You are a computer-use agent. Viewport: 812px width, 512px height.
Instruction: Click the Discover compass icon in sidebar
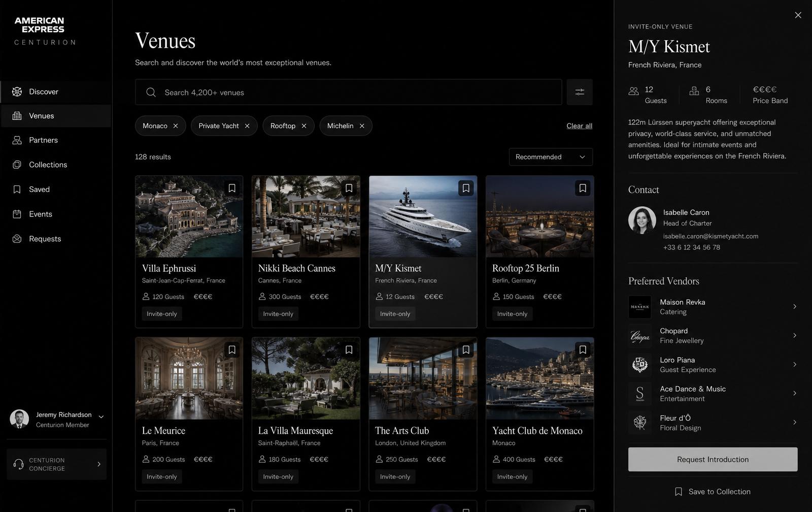(x=17, y=91)
